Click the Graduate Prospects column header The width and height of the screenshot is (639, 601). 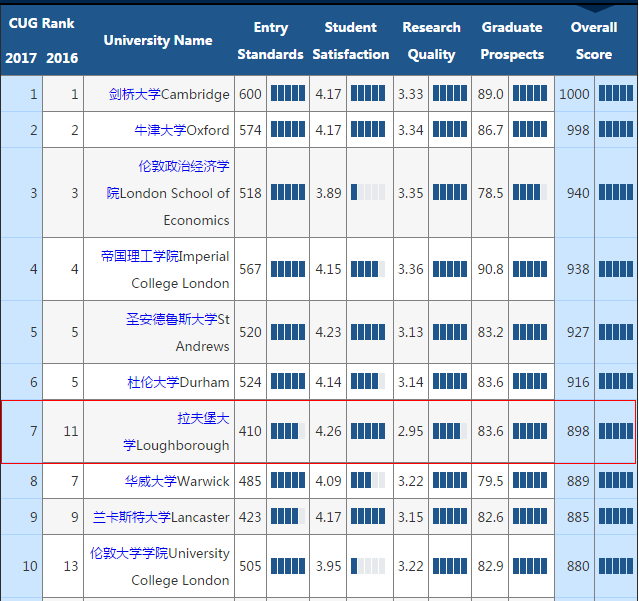(x=512, y=41)
